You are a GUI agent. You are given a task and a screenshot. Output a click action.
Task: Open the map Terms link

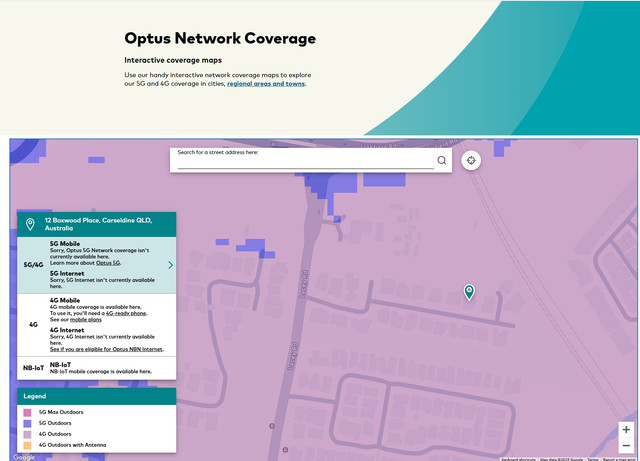point(593,459)
